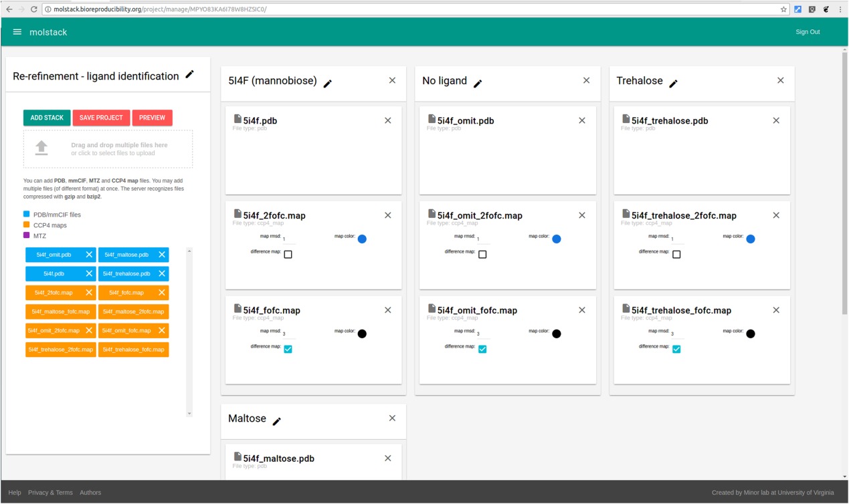Image resolution: width=849 pixels, height=504 pixels.
Task: Disable difference map for 5i4f_omit_fofc.map
Action: pos(482,349)
